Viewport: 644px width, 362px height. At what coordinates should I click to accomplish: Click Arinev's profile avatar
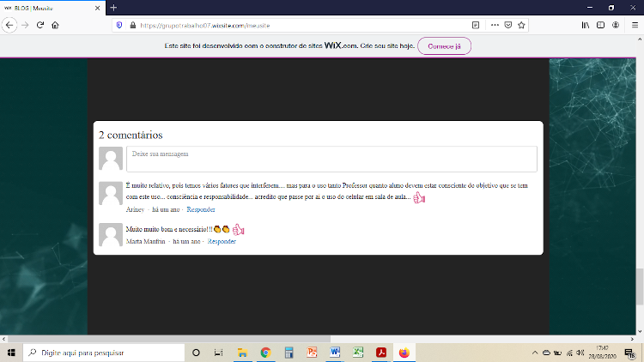click(x=111, y=193)
